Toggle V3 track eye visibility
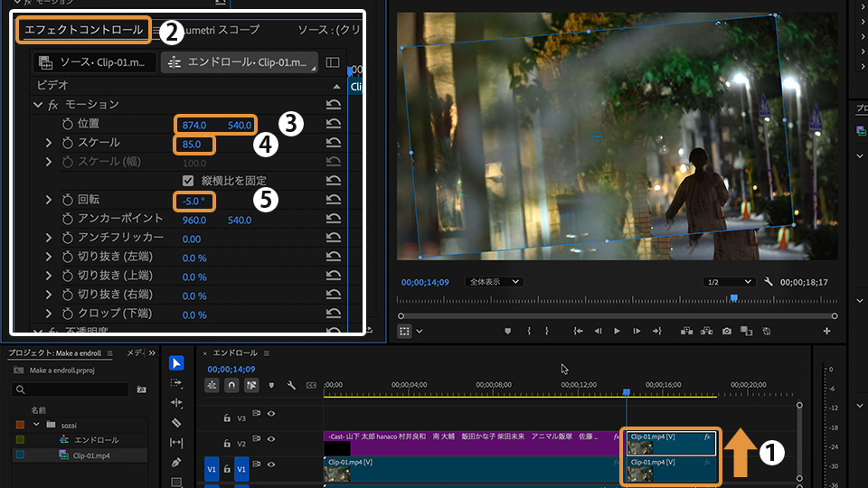 271,413
